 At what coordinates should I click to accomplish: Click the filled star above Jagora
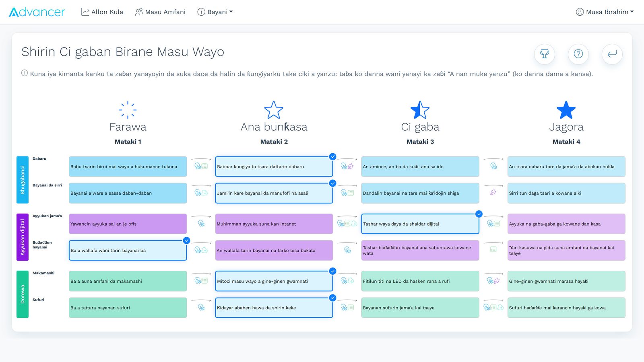566,110
